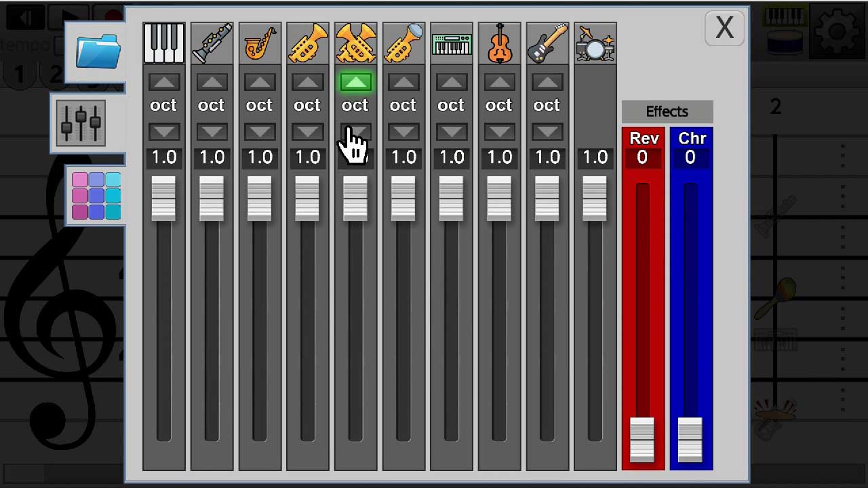Open the colored pads grid tab

coord(96,195)
